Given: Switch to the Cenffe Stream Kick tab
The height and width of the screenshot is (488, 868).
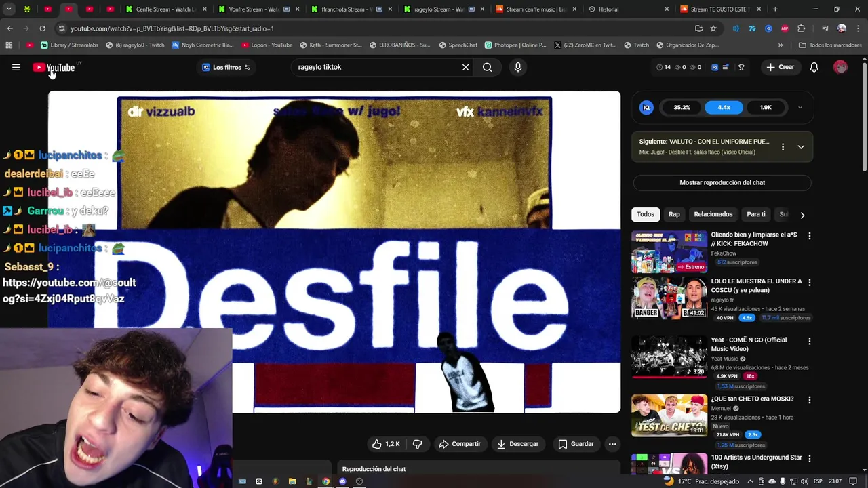Looking at the screenshot, I should click(165, 9).
